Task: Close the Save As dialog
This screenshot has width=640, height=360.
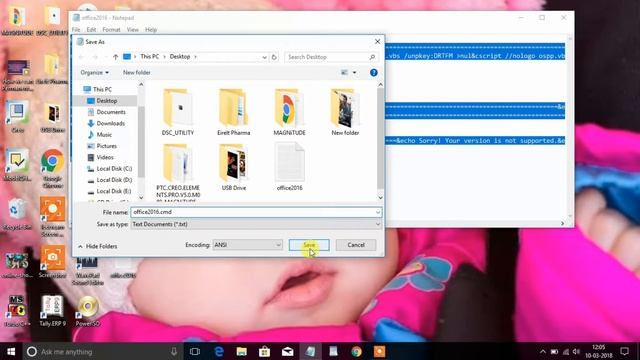Action: pyautogui.click(x=377, y=42)
